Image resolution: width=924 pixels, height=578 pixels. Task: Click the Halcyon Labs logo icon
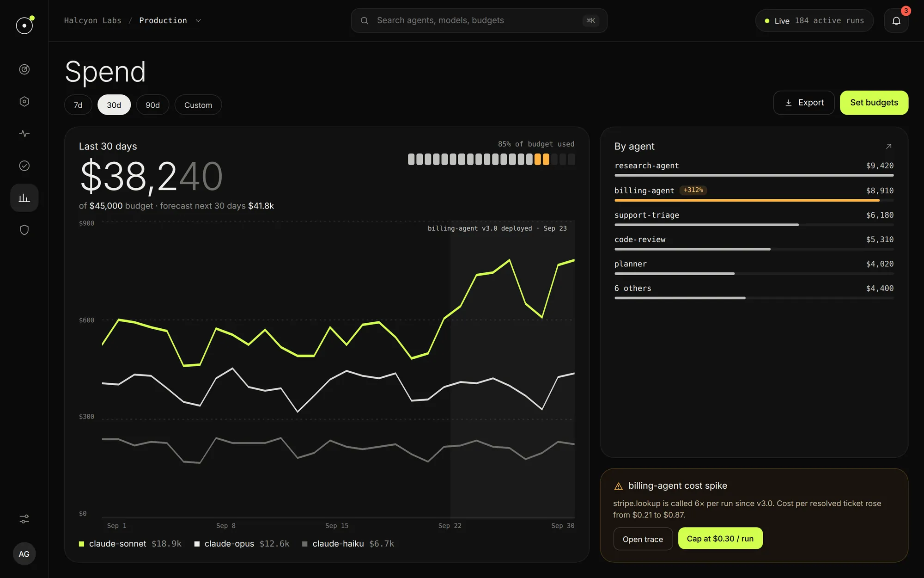[24, 25]
